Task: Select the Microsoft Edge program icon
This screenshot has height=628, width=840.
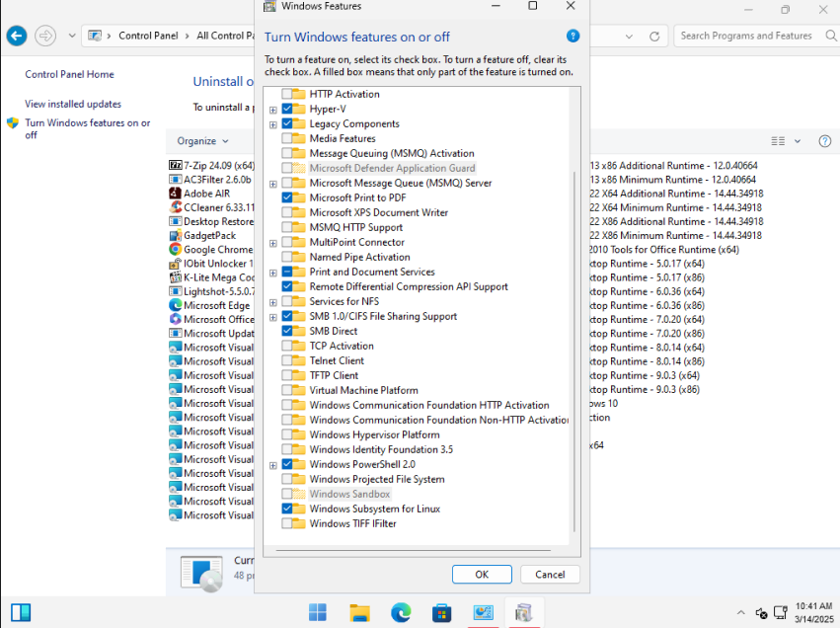Action: 175,305
